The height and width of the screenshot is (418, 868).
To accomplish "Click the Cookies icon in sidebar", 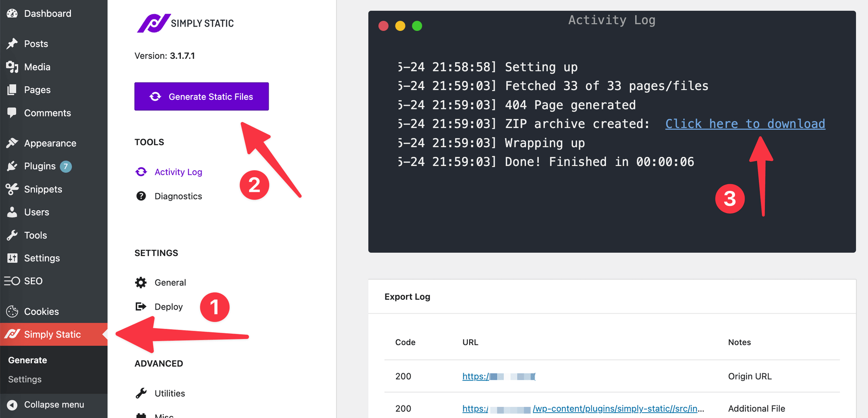I will pos(12,311).
